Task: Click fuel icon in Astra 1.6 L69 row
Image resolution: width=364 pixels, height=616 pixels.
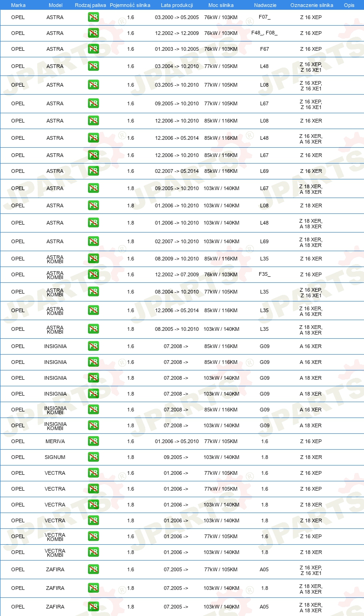Action: pos(94,171)
